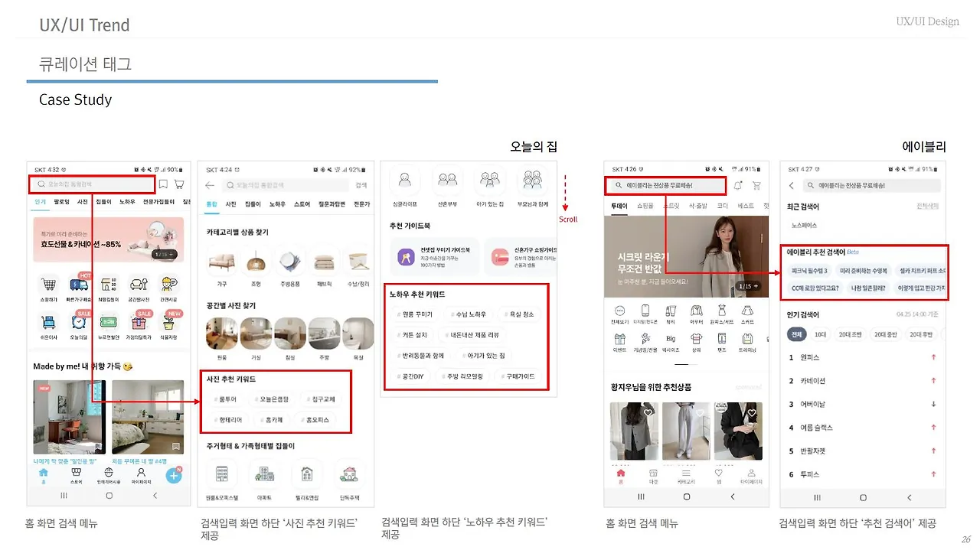Tap the 전체보기 ellipsis category icon
980x550 pixels.
click(x=619, y=311)
